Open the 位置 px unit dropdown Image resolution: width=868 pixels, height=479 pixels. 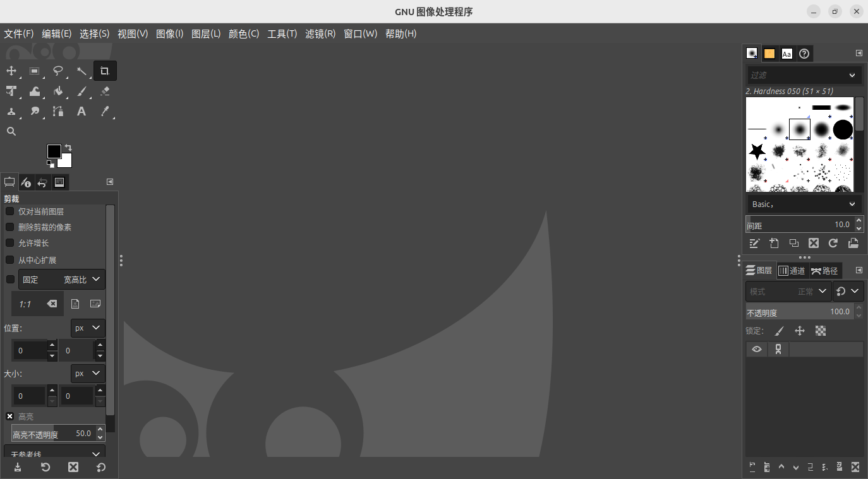pos(88,328)
